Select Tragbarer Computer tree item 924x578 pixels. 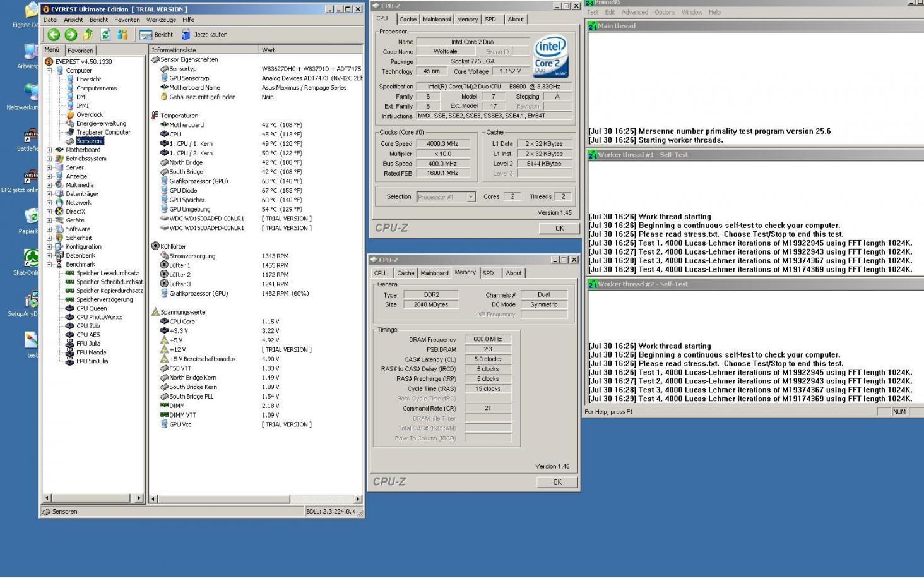(x=104, y=133)
